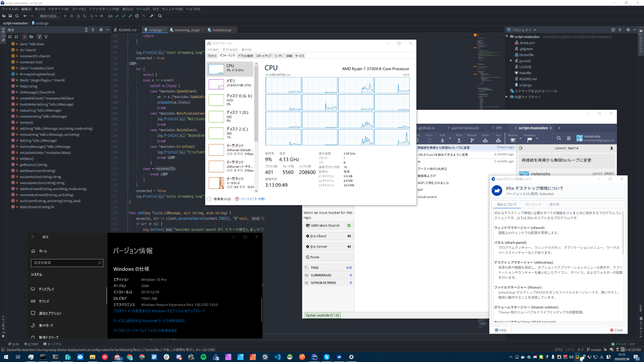This screenshot has width=644, height=362.
Task: Open Structure panel gear settings
Action: click(x=101, y=29)
